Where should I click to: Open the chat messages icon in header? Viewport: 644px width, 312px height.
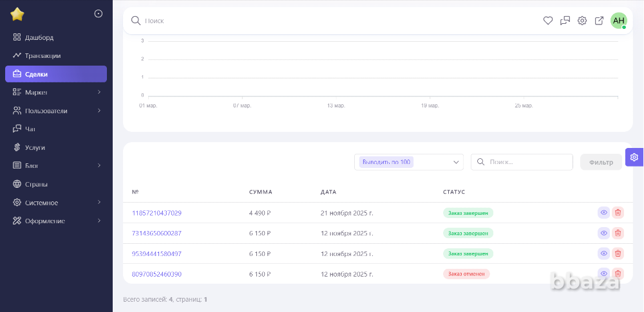tap(565, 21)
